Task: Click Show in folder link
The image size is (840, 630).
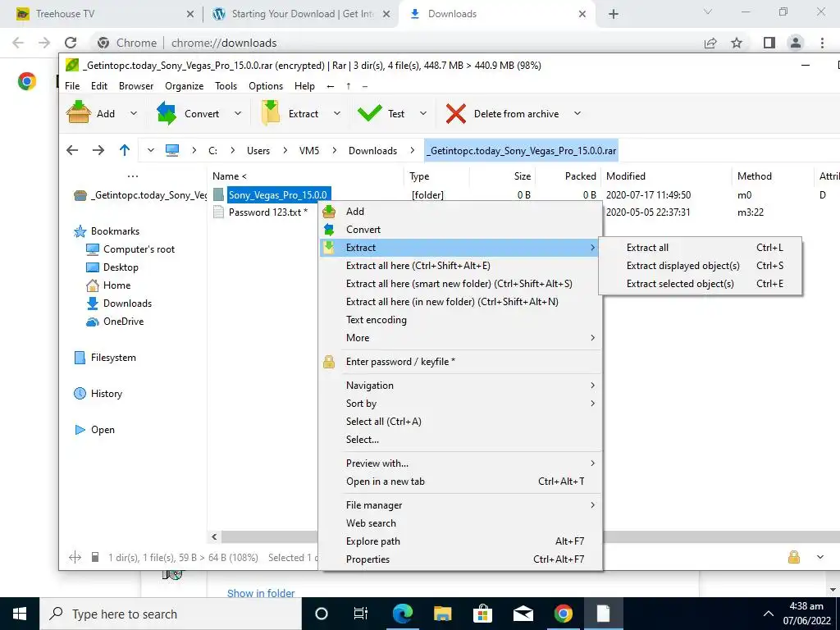Action: click(x=261, y=593)
